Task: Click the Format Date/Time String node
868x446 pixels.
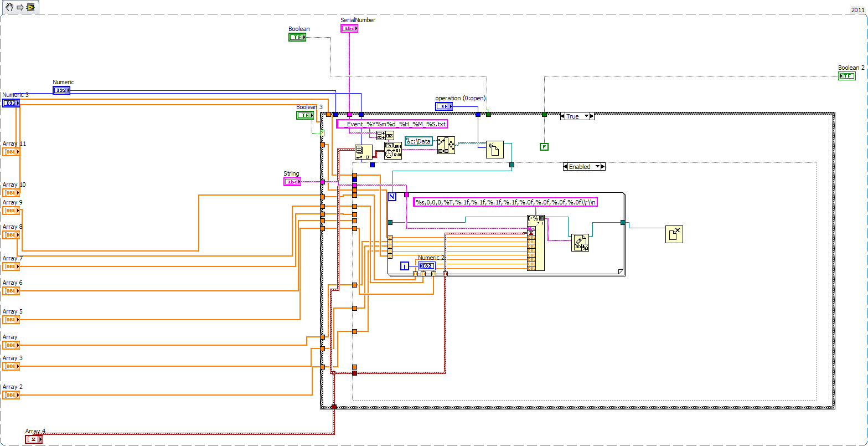Action: [x=393, y=151]
